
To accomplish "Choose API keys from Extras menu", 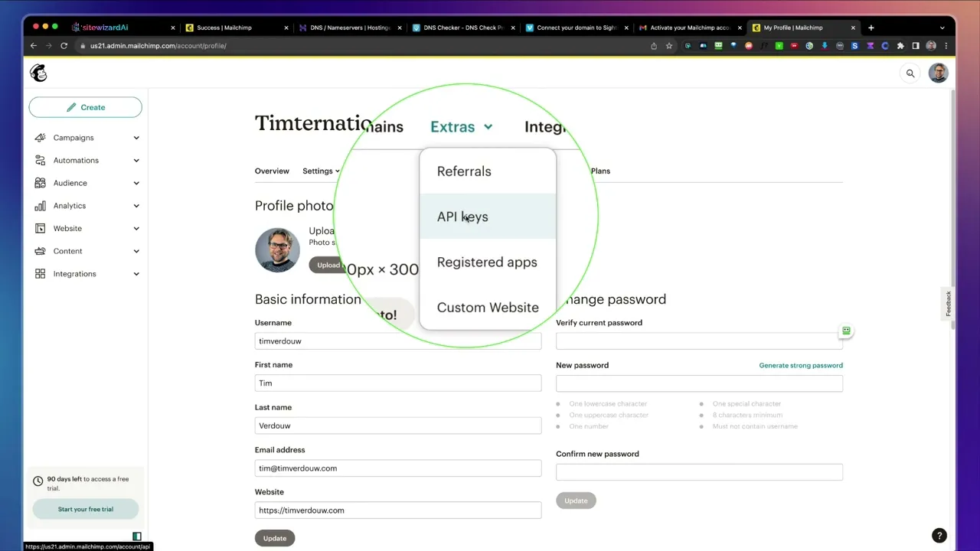I will [488, 217].
